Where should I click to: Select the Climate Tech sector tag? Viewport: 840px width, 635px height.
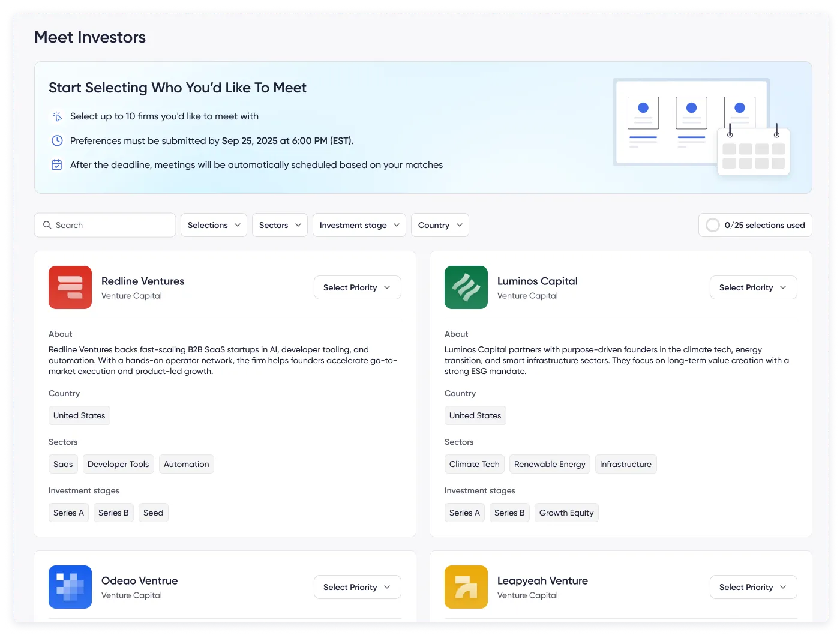474,464
